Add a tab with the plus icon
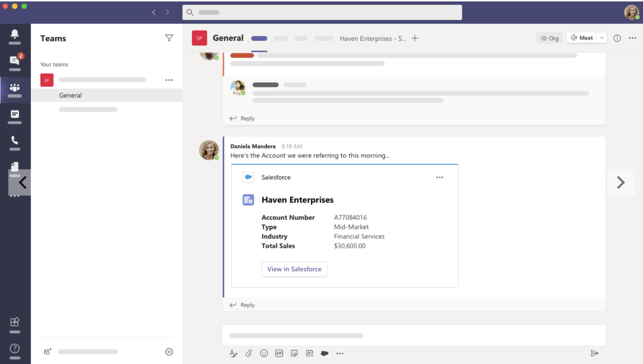This screenshot has height=364, width=643. (415, 38)
